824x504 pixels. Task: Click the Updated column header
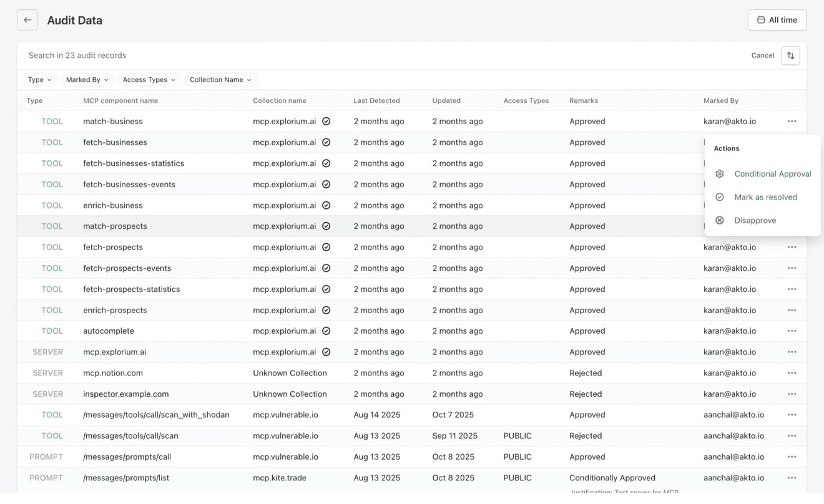(x=446, y=100)
